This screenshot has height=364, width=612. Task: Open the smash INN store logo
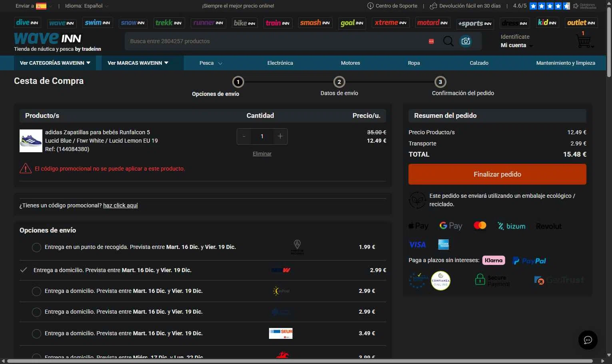click(315, 23)
